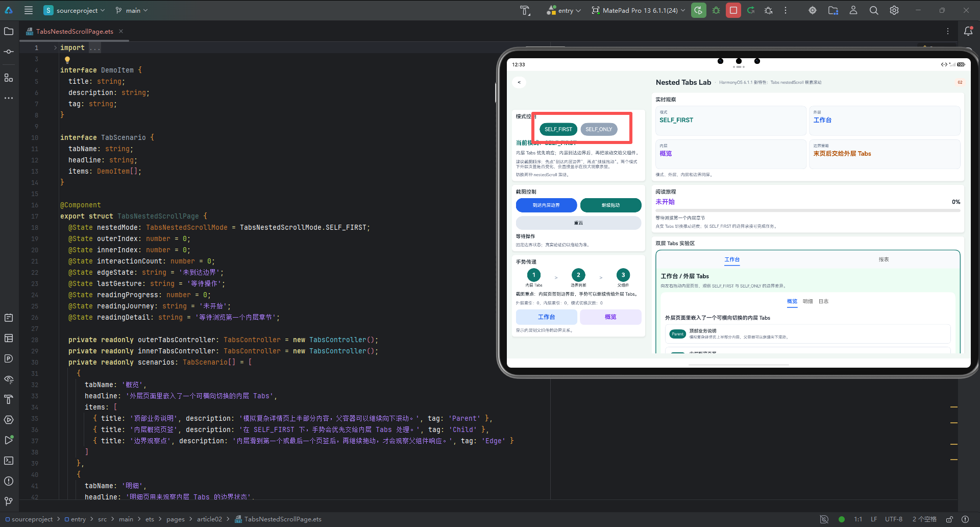The image size is (980, 527).
Task: Open the sourceproject project dropdown
Action: 75,10
